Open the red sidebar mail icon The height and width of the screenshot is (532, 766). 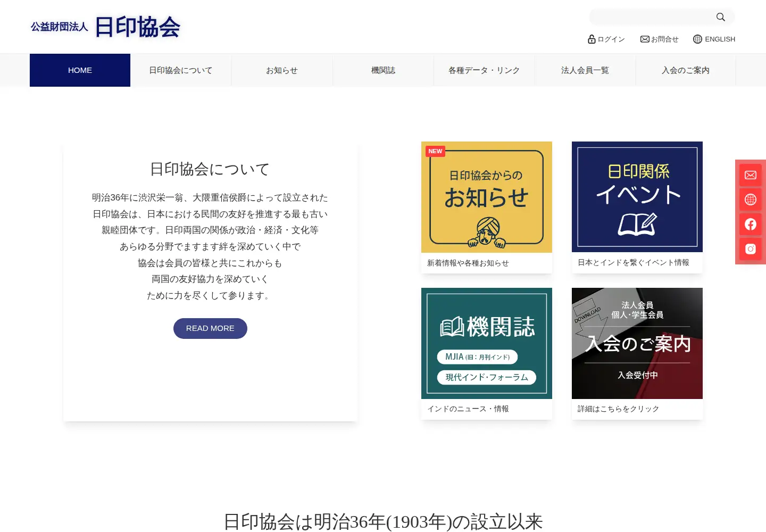pos(751,175)
